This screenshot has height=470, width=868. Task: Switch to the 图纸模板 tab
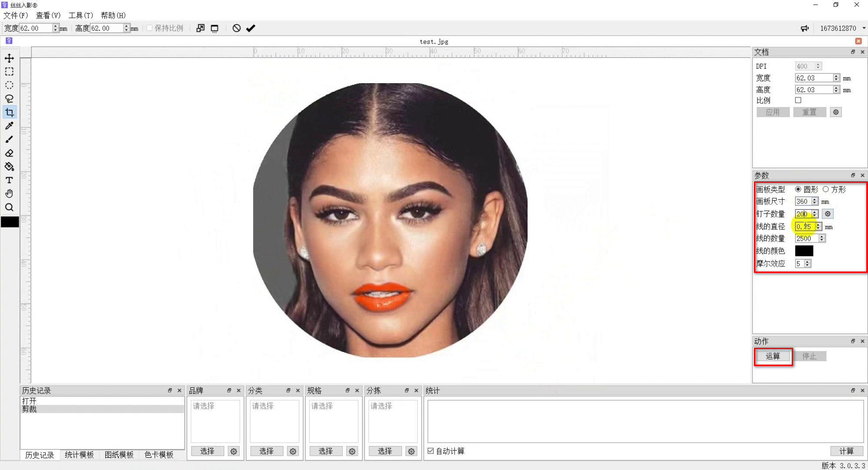click(x=119, y=455)
